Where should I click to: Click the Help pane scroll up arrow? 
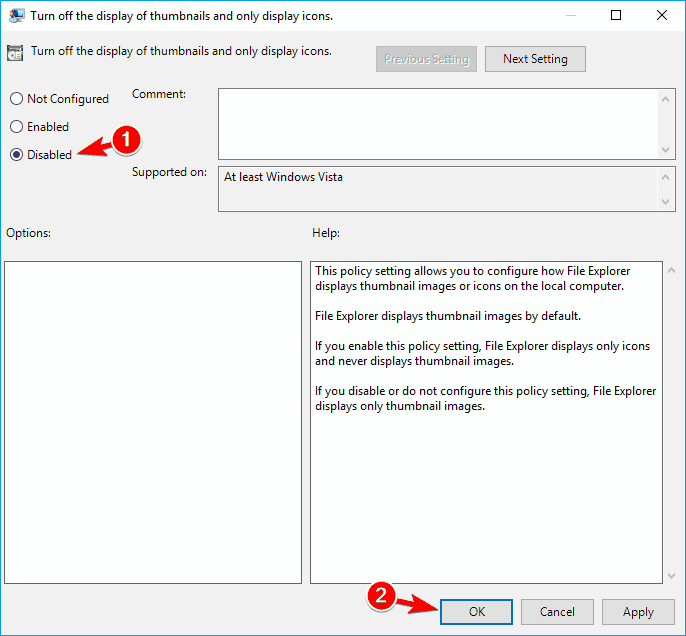[671, 270]
